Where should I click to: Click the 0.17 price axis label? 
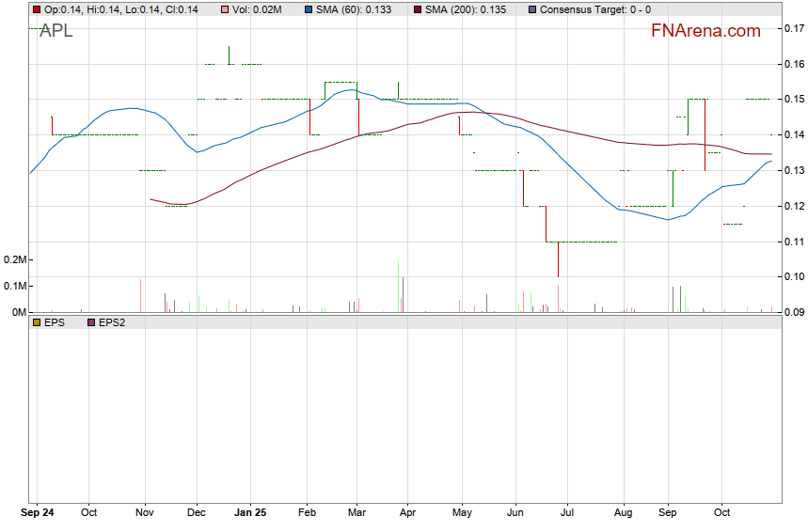pos(792,29)
